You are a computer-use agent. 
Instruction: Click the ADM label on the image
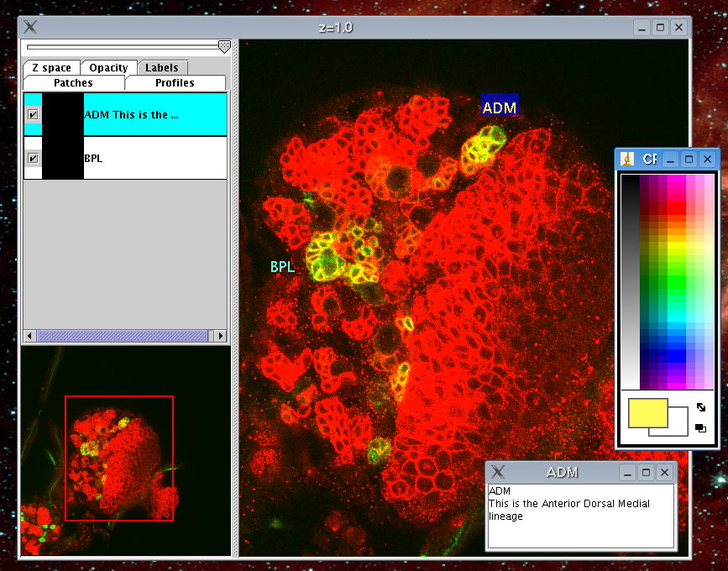pos(500,107)
